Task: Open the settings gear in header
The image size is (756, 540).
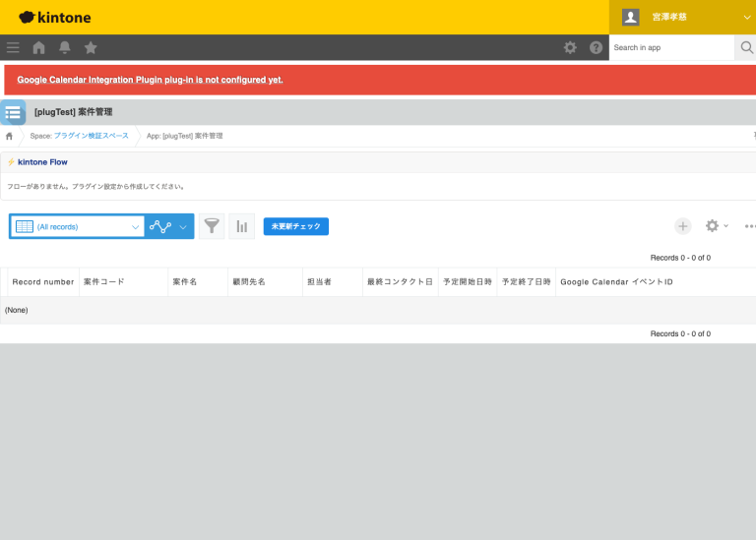Action: point(570,47)
